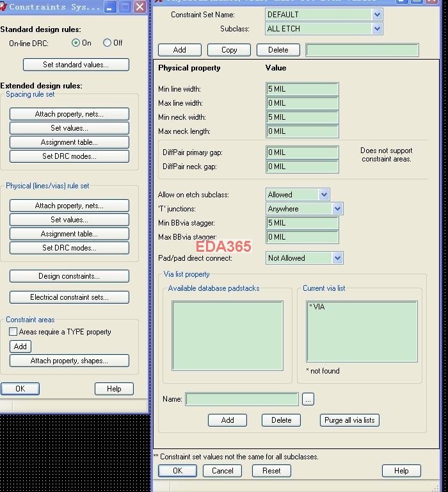Click Add constraint set button
448x492 pixels.
point(180,50)
